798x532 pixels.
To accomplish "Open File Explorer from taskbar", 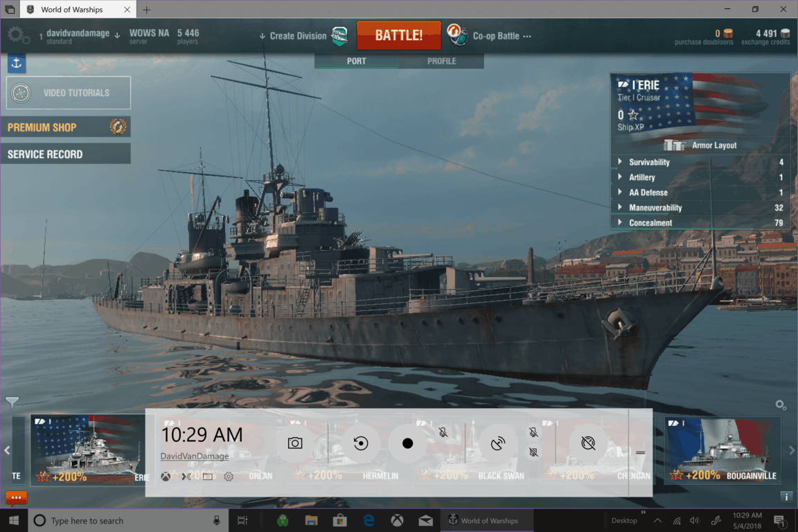I will 312,520.
